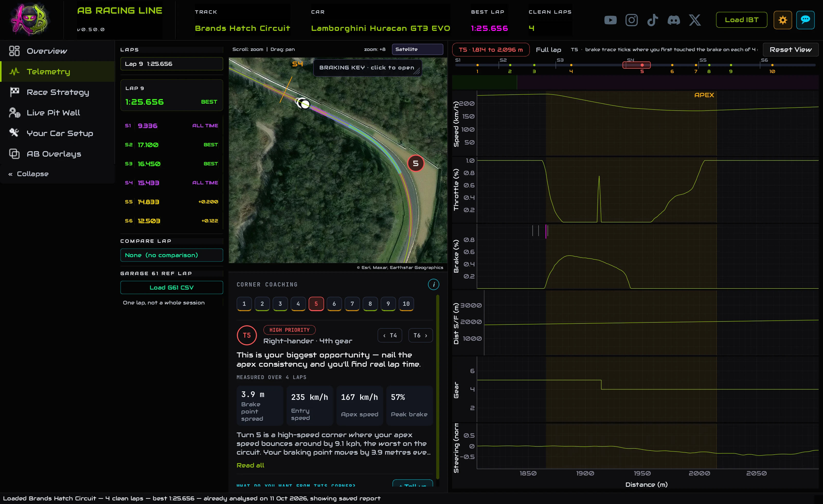Open the blue chat bubble icon
823x504 pixels.
click(x=805, y=20)
